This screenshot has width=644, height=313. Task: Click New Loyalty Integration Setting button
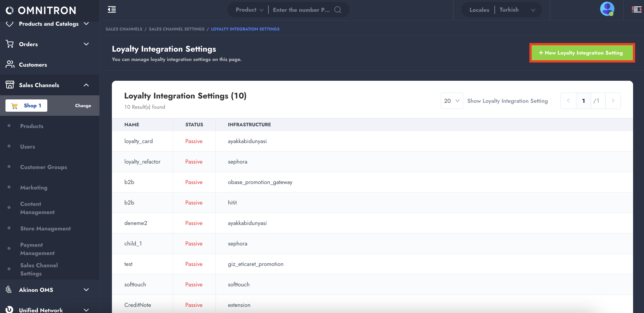[x=582, y=53]
